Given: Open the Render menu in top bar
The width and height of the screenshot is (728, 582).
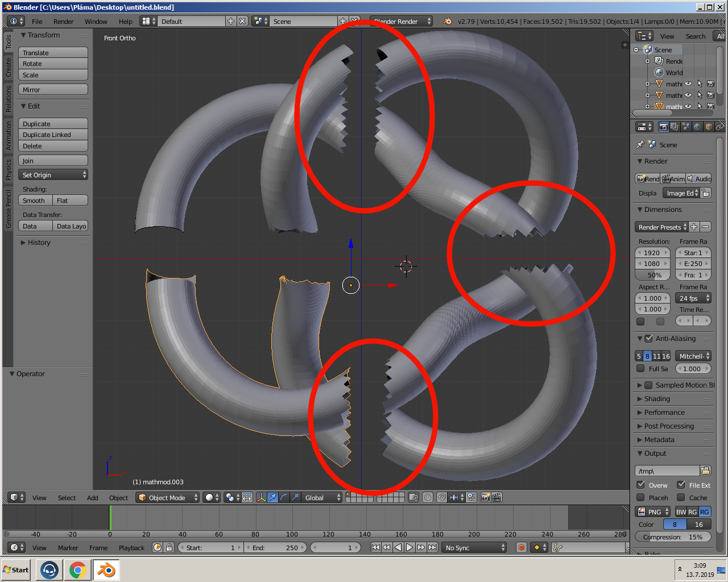Looking at the screenshot, I should pyautogui.click(x=63, y=22).
